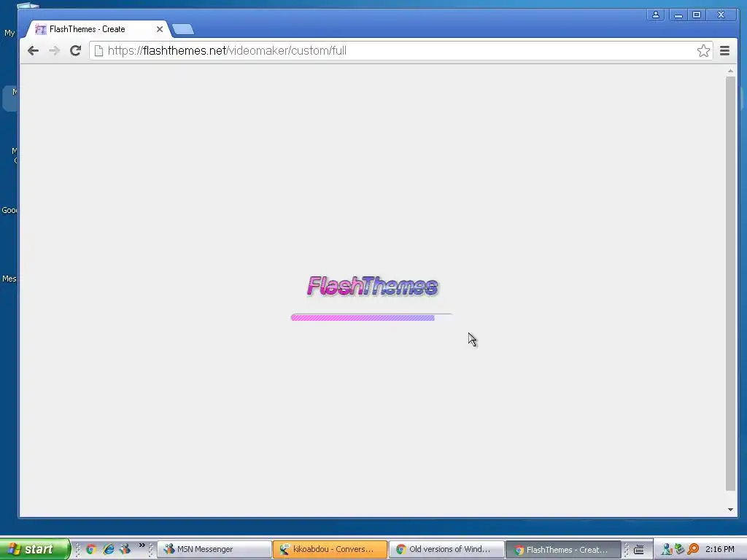Screen dimensions: 747x560
Task: Click the orange magnifier tray icon
Action: (693, 549)
